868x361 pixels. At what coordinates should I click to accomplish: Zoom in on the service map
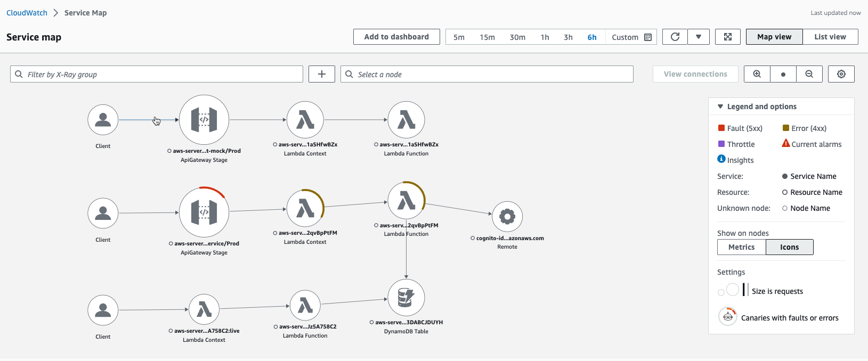point(757,74)
